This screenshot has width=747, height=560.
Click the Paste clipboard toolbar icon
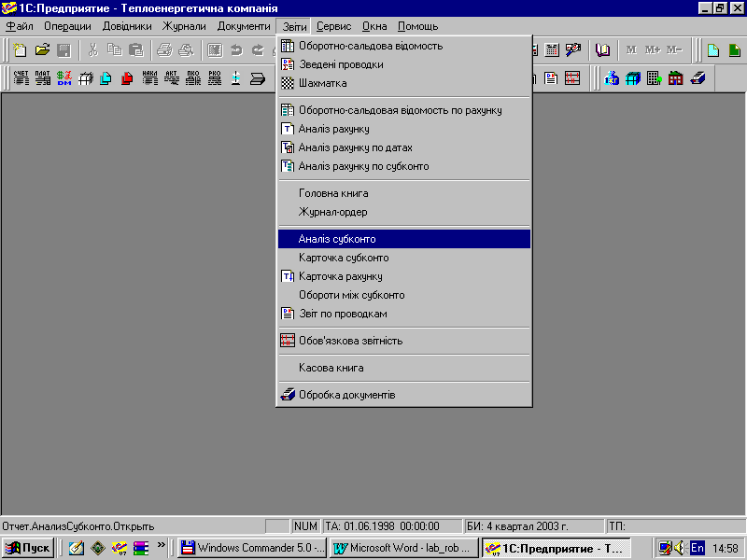tap(136, 50)
